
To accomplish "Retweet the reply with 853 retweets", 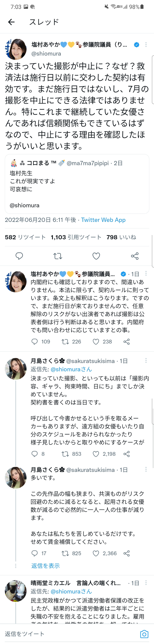I will 65,454.
